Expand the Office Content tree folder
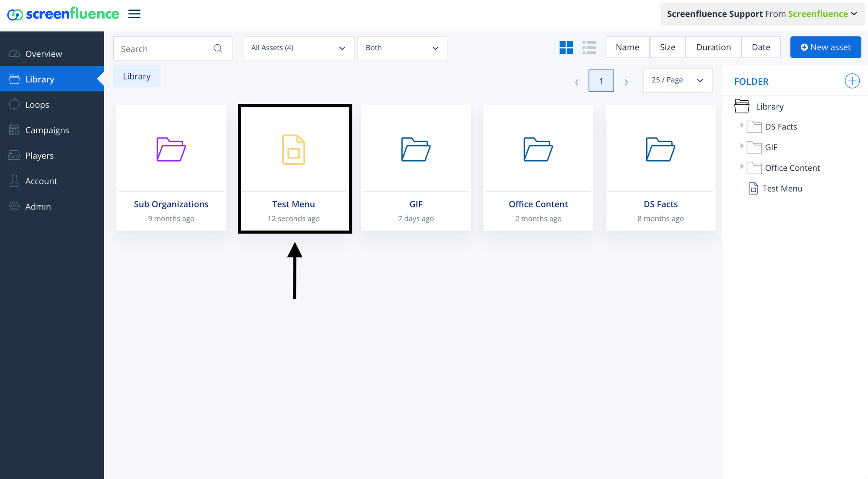Viewport: 868px width, 479px height. [x=742, y=166]
